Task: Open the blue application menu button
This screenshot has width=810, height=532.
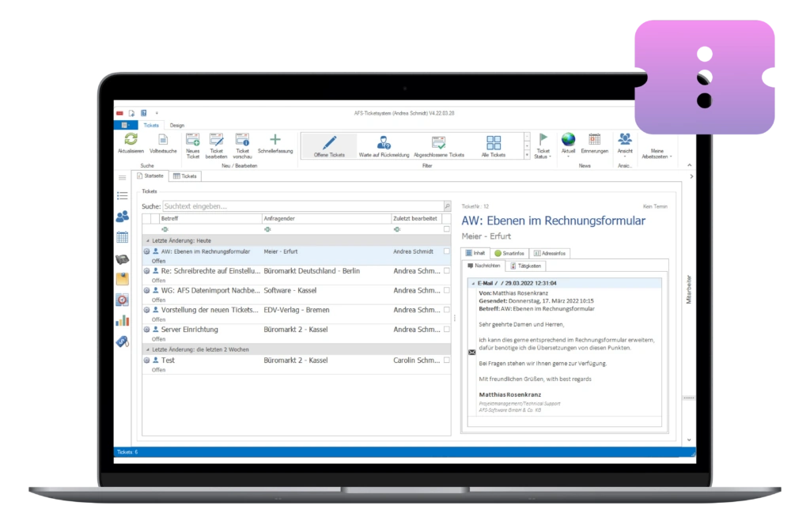Action: pyautogui.click(x=126, y=126)
